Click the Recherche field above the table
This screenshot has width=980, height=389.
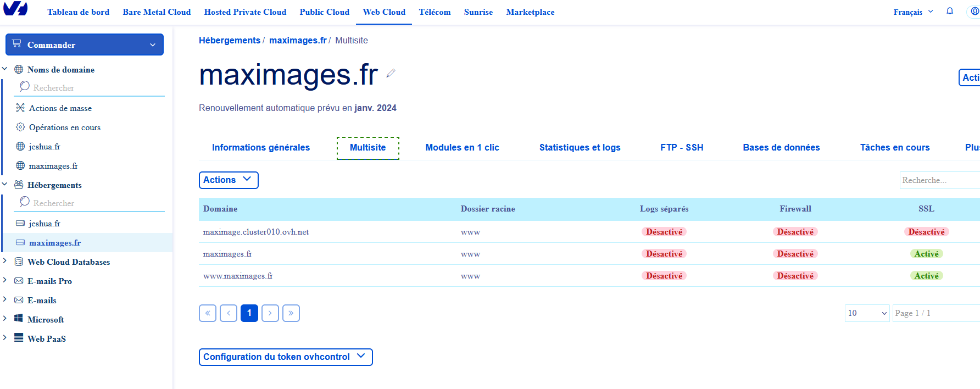[938, 180]
